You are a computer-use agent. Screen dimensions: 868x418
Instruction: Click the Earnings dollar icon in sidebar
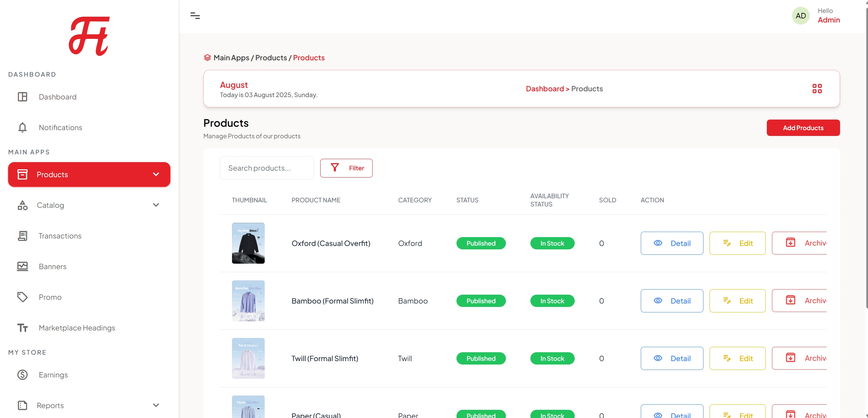click(22, 375)
